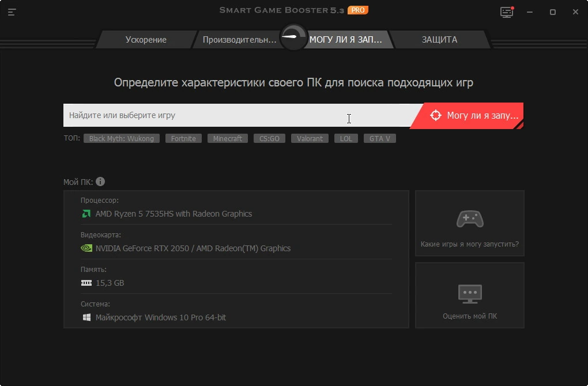Click the Видеокарта: label
The height and width of the screenshot is (386, 588).
pos(100,234)
